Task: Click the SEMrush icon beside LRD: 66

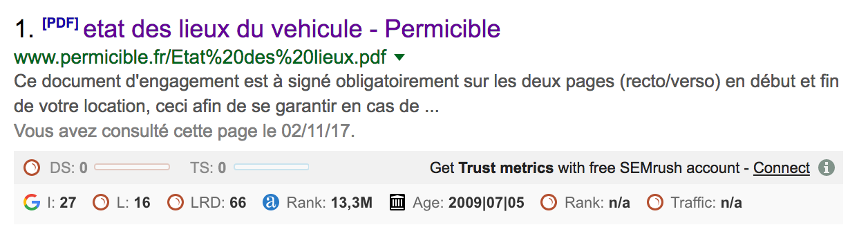Action: click(176, 203)
